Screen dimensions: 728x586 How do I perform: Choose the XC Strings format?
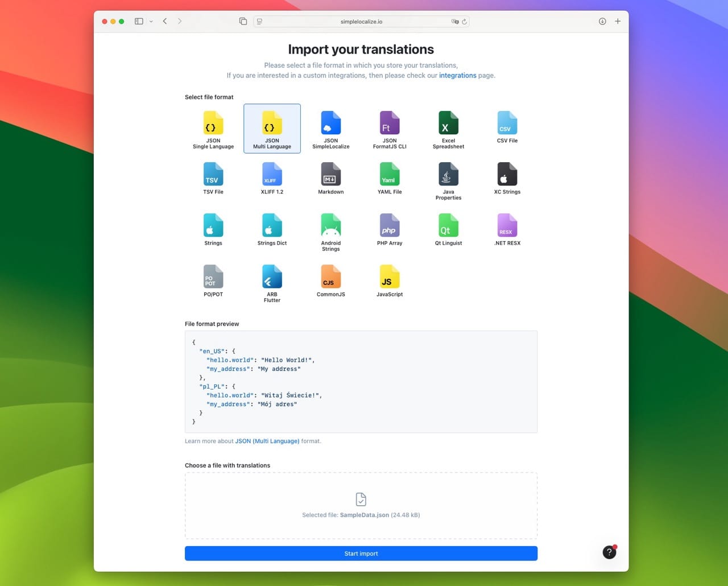coord(507,179)
